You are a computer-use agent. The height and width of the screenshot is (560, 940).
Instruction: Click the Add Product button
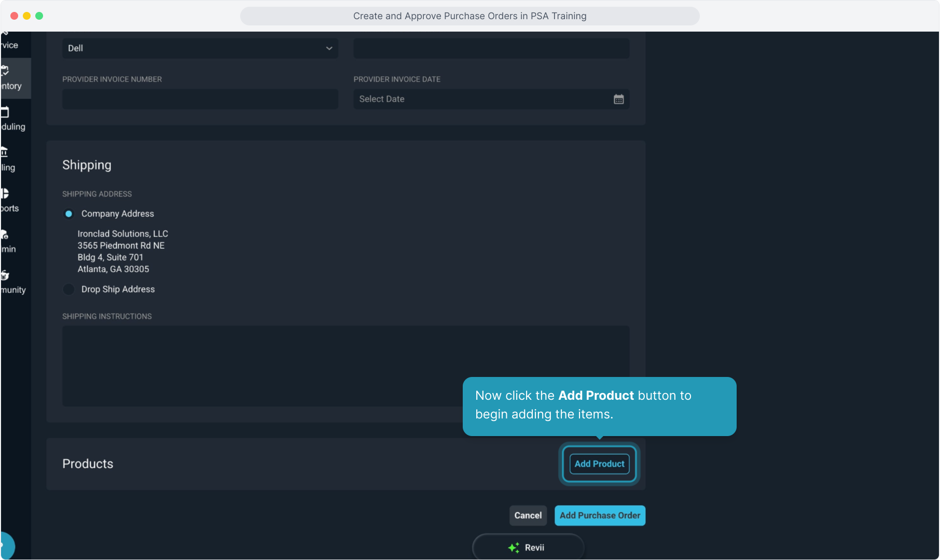tap(599, 464)
